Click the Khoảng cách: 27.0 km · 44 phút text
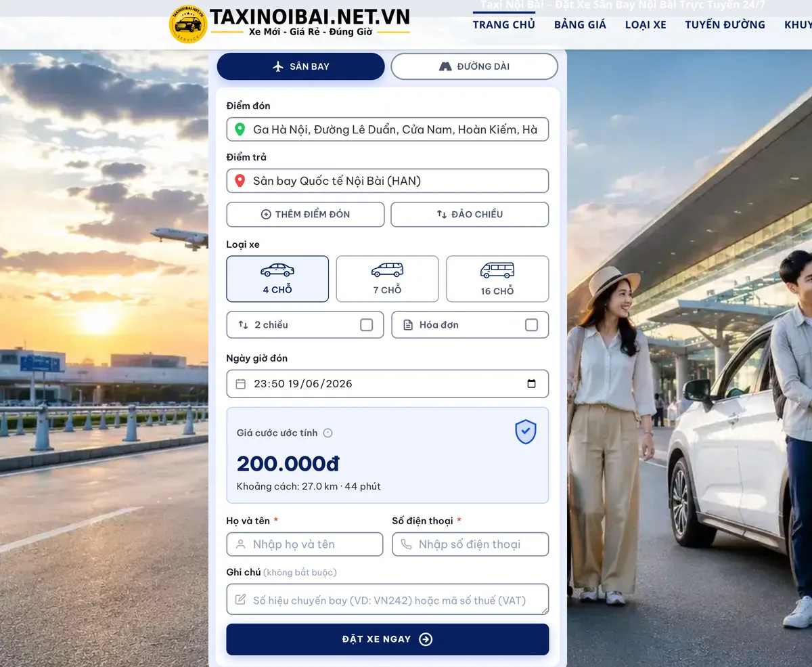The image size is (812, 667). [309, 486]
